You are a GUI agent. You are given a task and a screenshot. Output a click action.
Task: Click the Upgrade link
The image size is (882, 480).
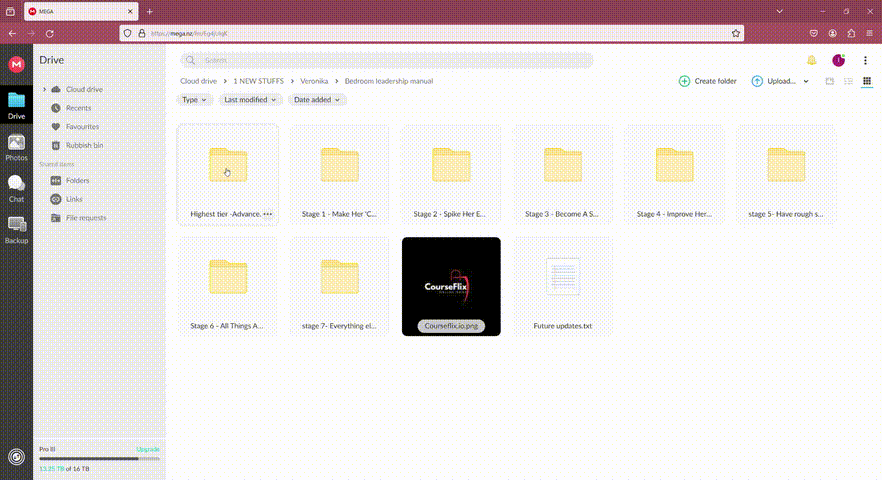click(148, 449)
